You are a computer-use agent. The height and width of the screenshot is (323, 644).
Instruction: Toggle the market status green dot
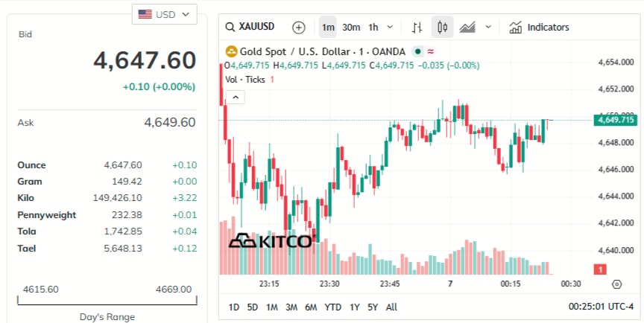pos(417,51)
